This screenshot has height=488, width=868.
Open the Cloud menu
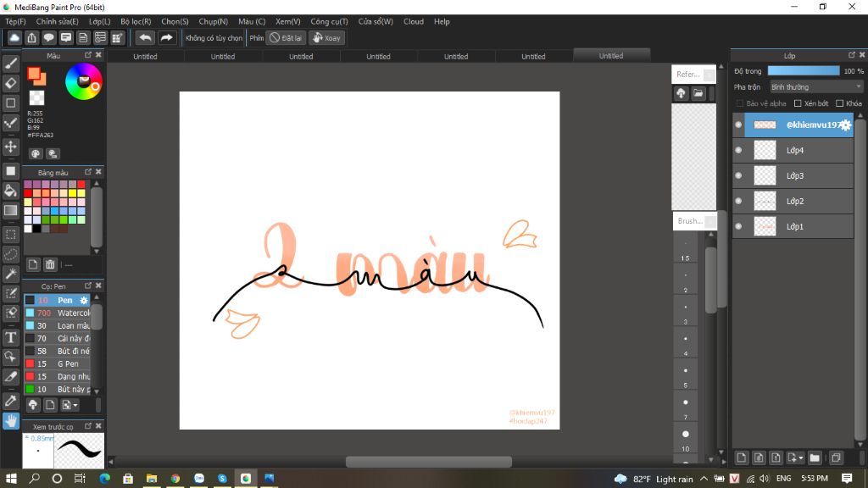coord(414,21)
